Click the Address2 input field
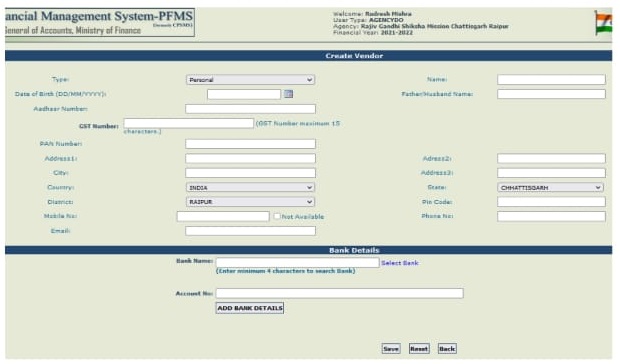Screen dimensions: 620x364 coord(551,158)
